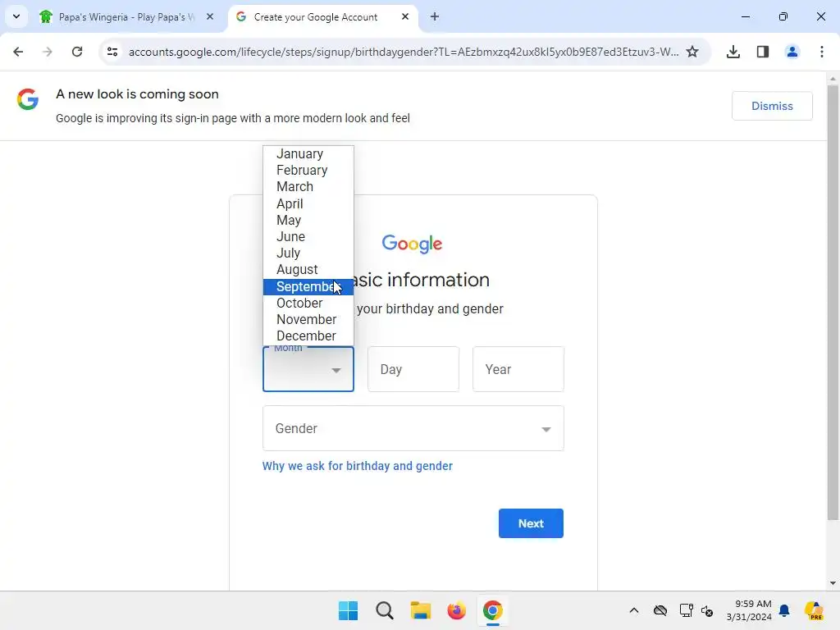The height and width of the screenshot is (630, 840).
Task: Open the Windows Start menu
Action: tap(348, 610)
